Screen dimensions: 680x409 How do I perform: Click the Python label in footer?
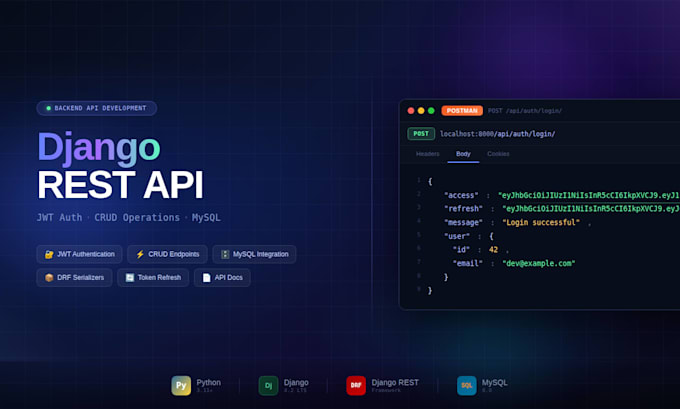click(209, 383)
